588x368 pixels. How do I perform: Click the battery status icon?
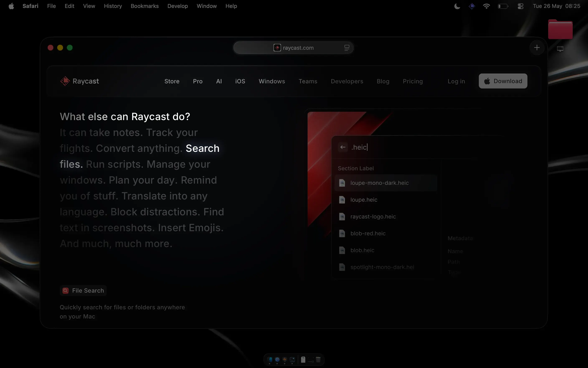click(503, 6)
